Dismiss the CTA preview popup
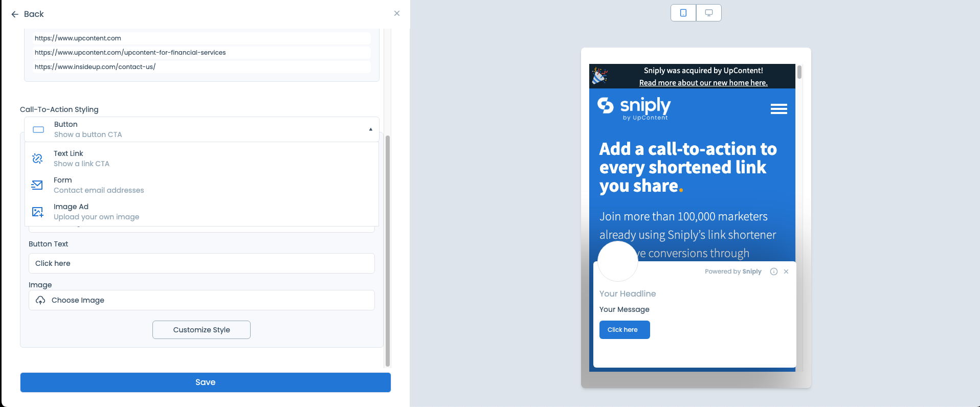 pyautogui.click(x=786, y=272)
